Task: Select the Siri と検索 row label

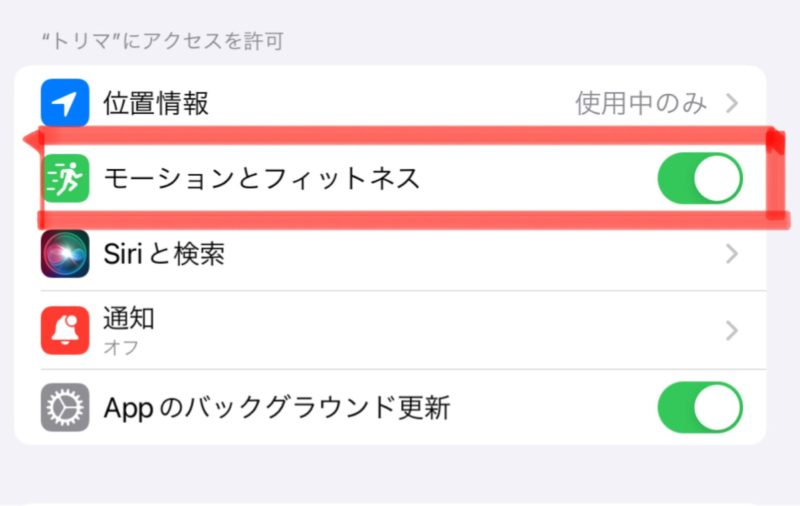Action: tap(164, 254)
